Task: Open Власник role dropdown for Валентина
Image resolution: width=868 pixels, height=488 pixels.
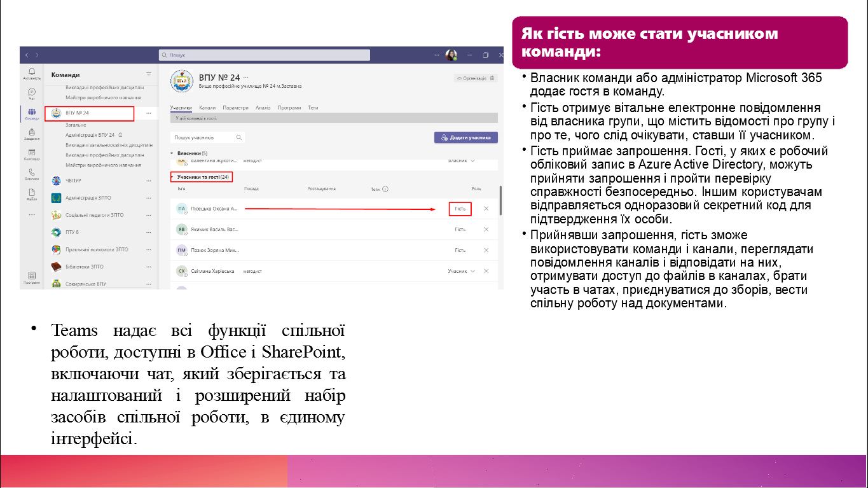Action: point(462,161)
